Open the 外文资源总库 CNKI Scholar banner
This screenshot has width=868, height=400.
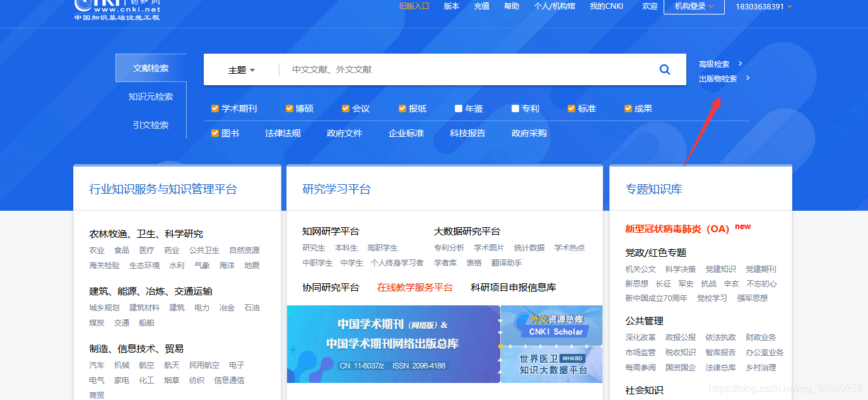(553, 325)
